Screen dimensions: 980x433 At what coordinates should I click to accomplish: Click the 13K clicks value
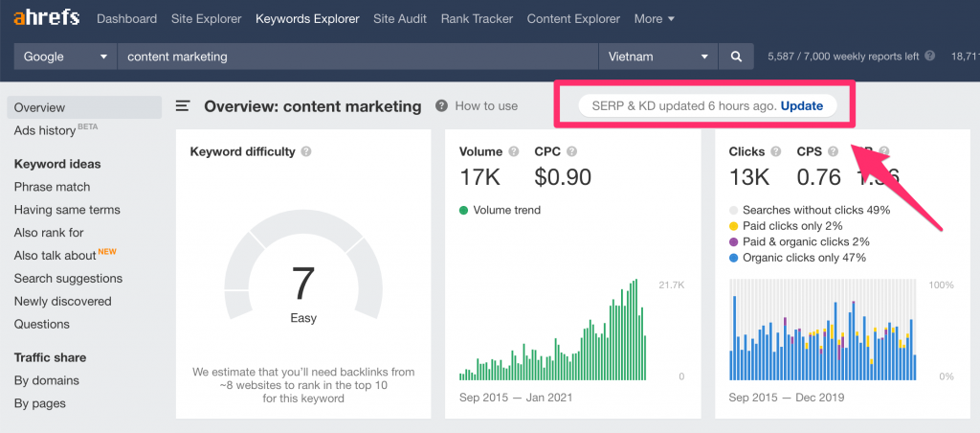749,177
